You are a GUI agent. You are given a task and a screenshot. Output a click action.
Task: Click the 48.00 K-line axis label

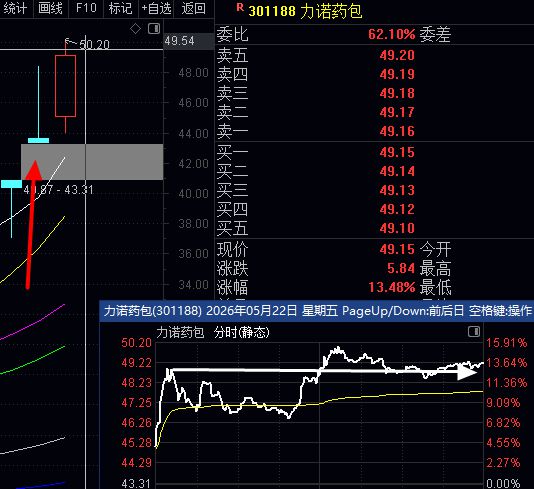[x=193, y=73]
